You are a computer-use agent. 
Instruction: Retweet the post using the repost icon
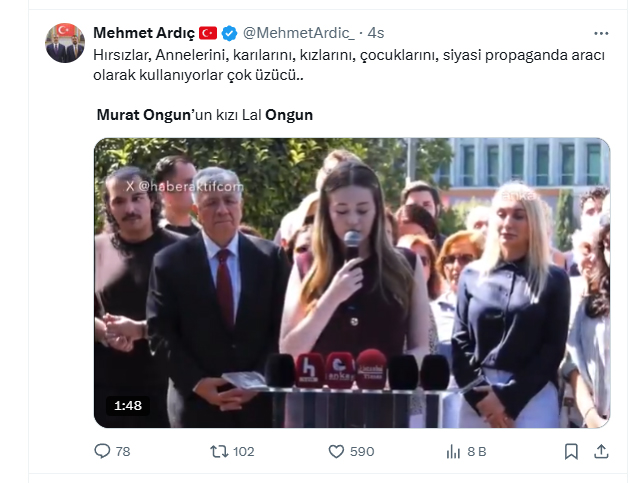tap(219, 451)
